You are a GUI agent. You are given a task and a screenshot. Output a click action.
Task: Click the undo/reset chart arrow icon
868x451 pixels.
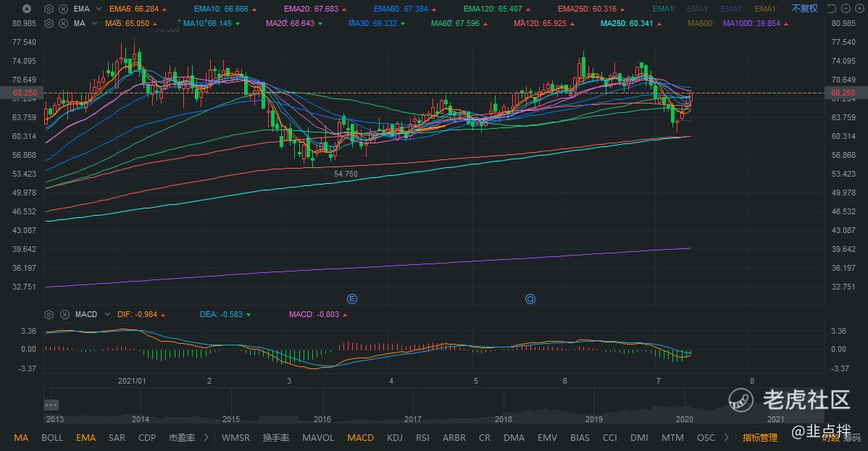coord(832,9)
